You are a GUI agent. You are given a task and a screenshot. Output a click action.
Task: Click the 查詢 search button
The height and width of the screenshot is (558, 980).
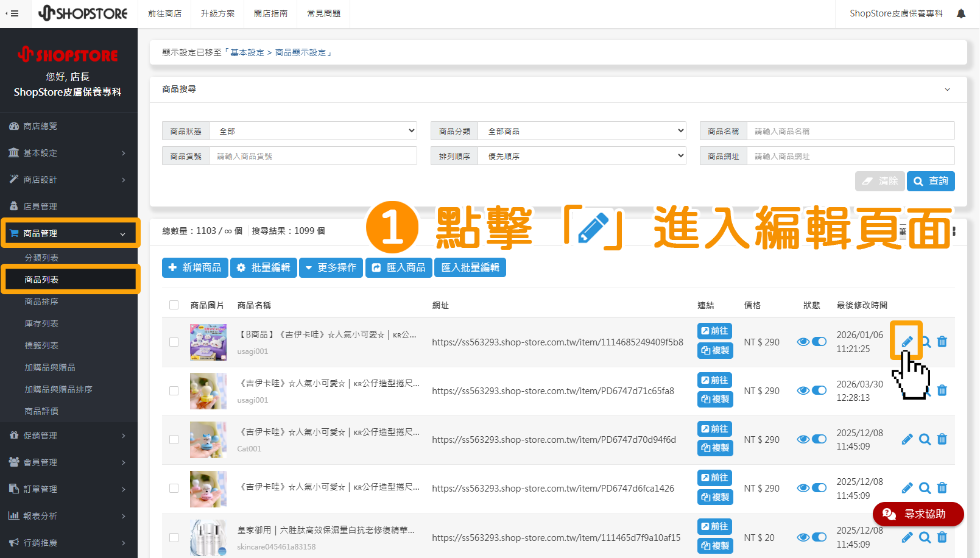(x=931, y=181)
